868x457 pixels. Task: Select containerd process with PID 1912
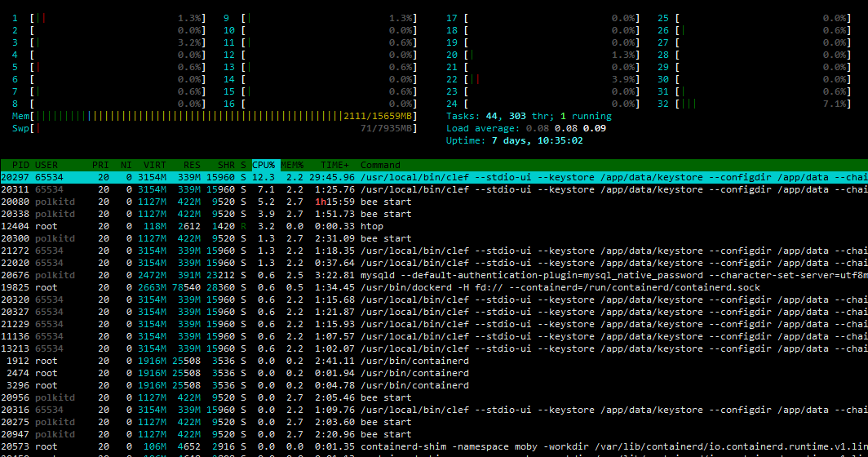(x=434, y=361)
